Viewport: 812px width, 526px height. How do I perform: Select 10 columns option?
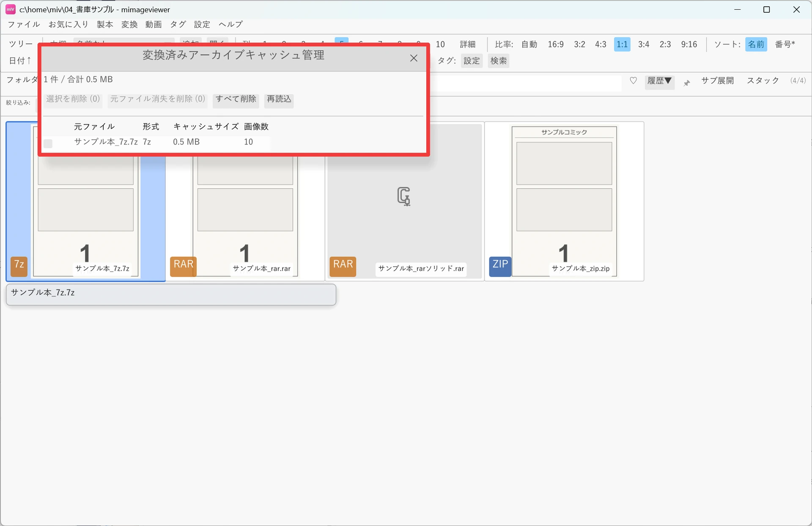440,44
